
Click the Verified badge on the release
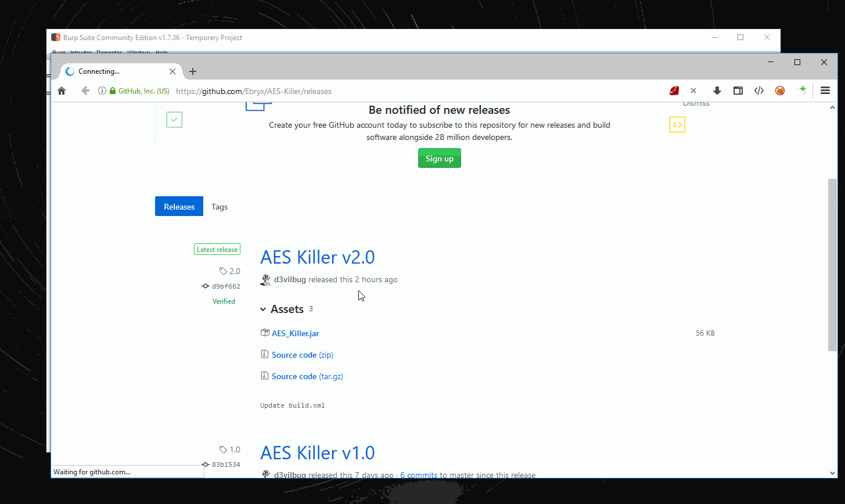224,301
